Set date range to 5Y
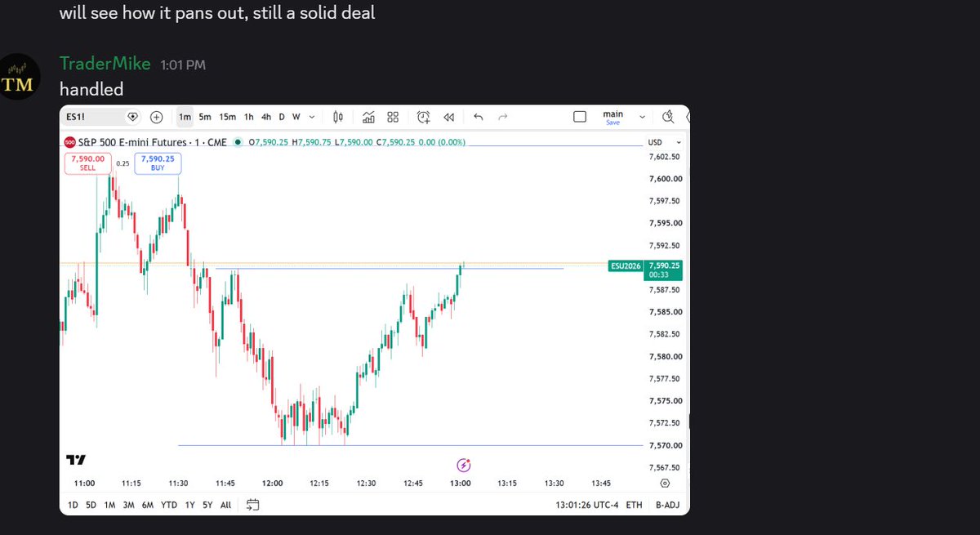 [x=207, y=505]
